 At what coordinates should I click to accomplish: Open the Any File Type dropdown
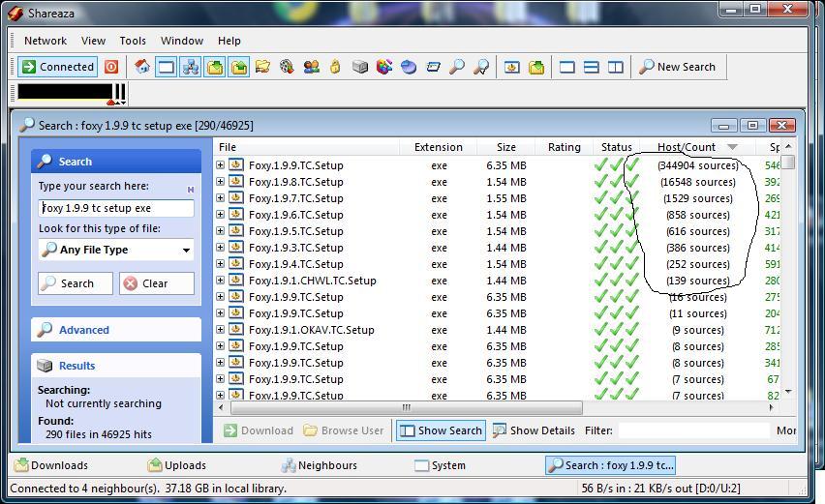point(116,250)
